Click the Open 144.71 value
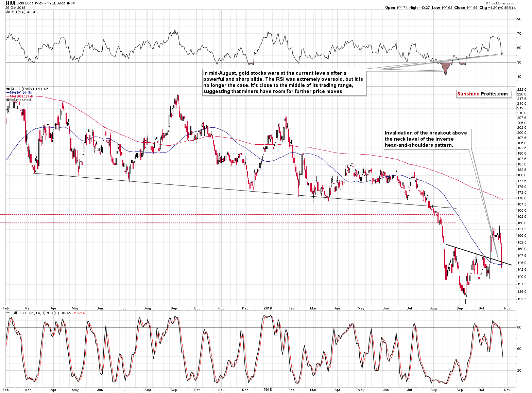The image size is (532, 393). [397, 7]
